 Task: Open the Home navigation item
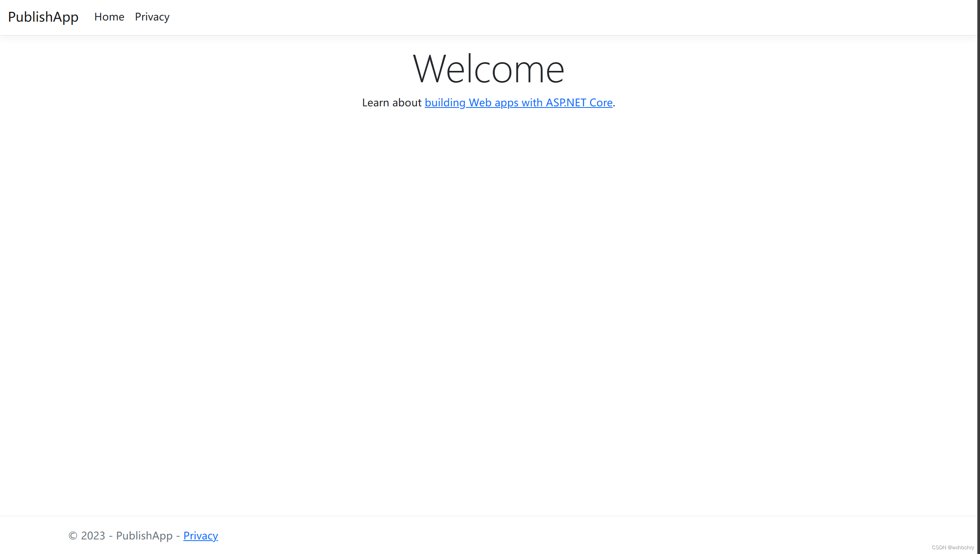click(109, 17)
